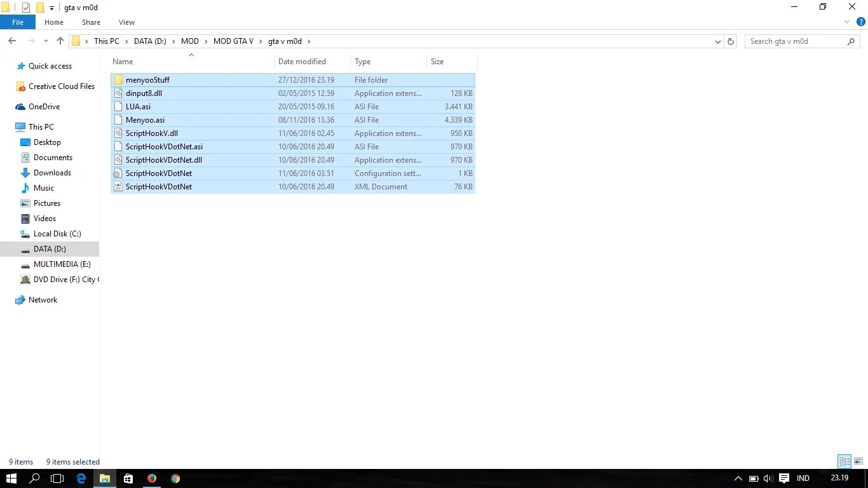The image size is (868, 488).
Task: Select ScriptHookVDotNet configuration settings file
Action: [293, 173]
